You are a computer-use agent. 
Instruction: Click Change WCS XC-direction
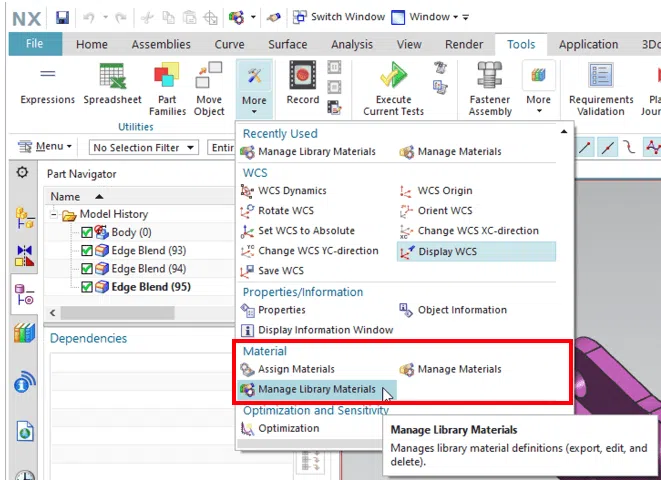click(469, 231)
